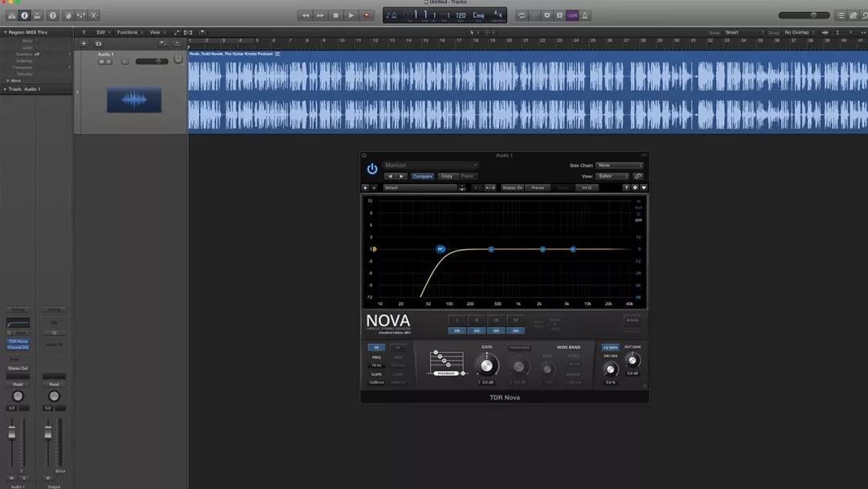Select the HP filter node on EQ graph
868x489 pixels.
(440, 249)
